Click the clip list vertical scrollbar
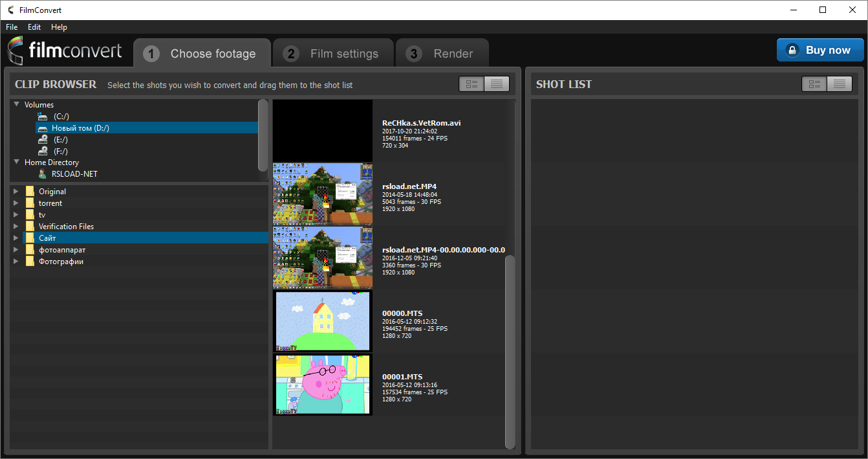 click(510, 351)
